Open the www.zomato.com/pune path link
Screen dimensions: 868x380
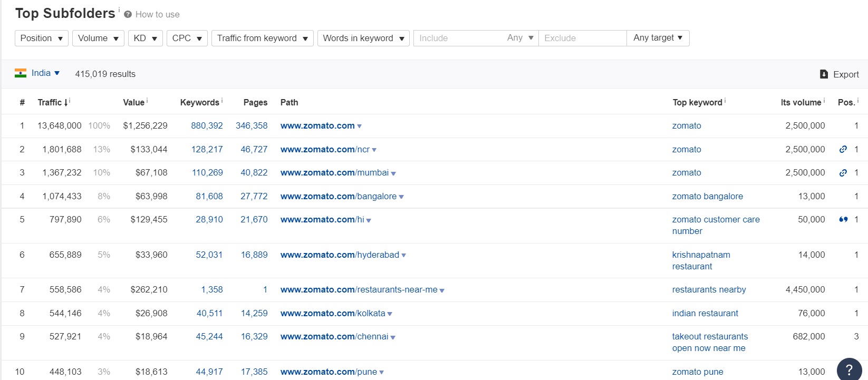329,372
